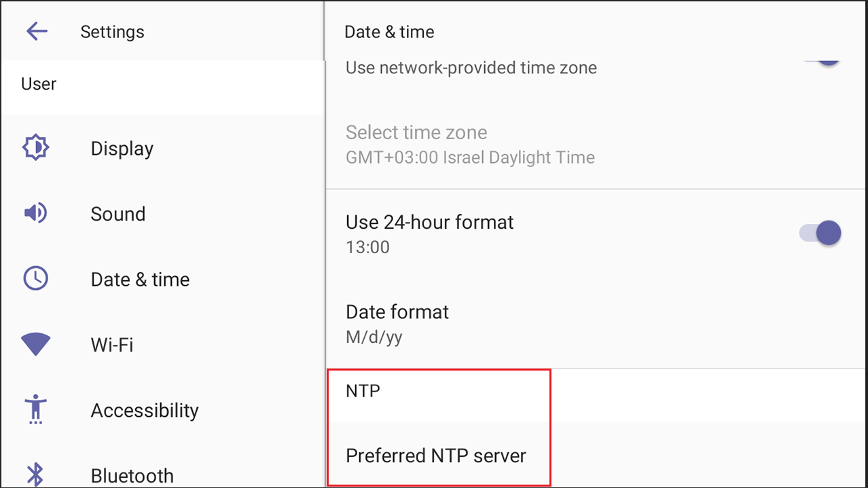Click the Sound speaker icon
This screenshot has height=488, width=868.
point(35,213)
